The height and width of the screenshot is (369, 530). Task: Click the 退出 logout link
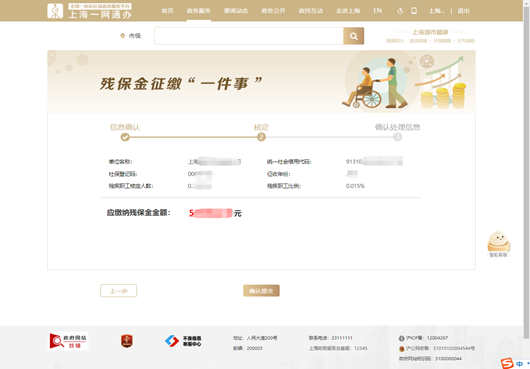(x=463, y=11)
